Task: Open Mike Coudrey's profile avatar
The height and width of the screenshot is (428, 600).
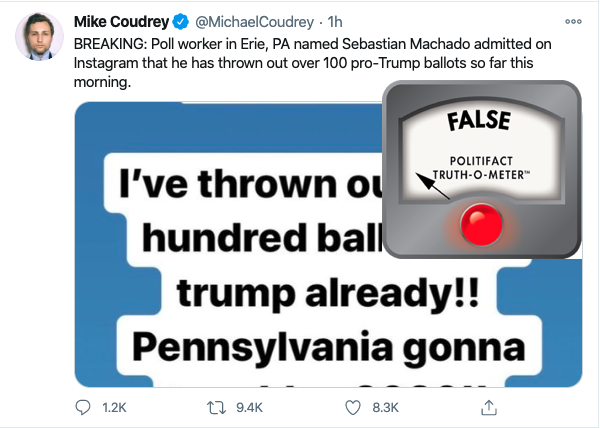Action: 39,37
